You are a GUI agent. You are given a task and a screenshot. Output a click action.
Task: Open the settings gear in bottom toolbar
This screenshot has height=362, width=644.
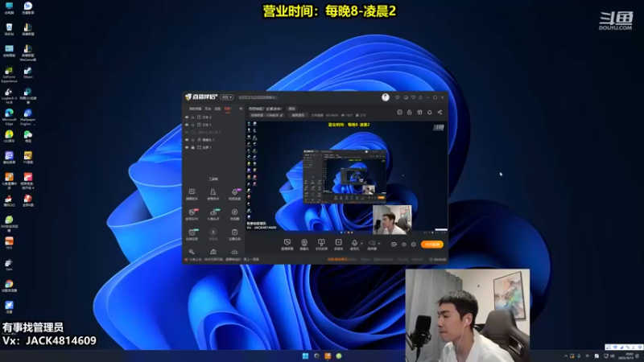point(414,245)
